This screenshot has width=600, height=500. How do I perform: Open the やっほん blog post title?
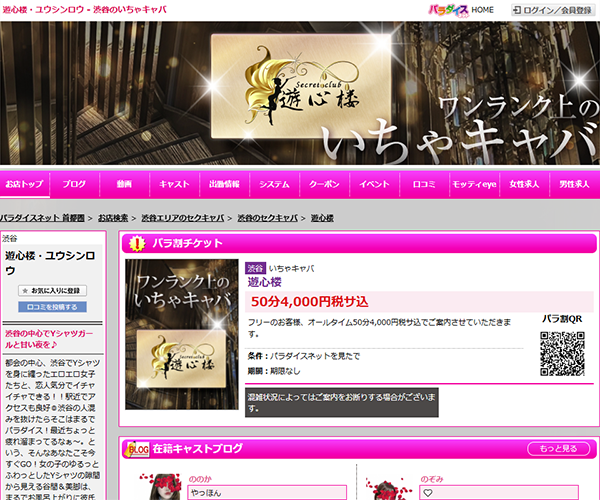pyautogui.click(x=267, y=493)
